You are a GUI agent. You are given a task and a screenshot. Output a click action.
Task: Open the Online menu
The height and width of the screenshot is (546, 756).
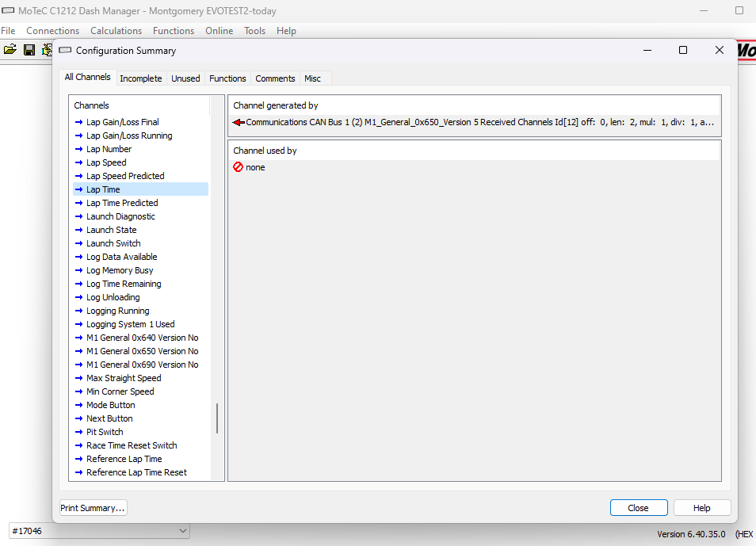click(x=219, y=31)
